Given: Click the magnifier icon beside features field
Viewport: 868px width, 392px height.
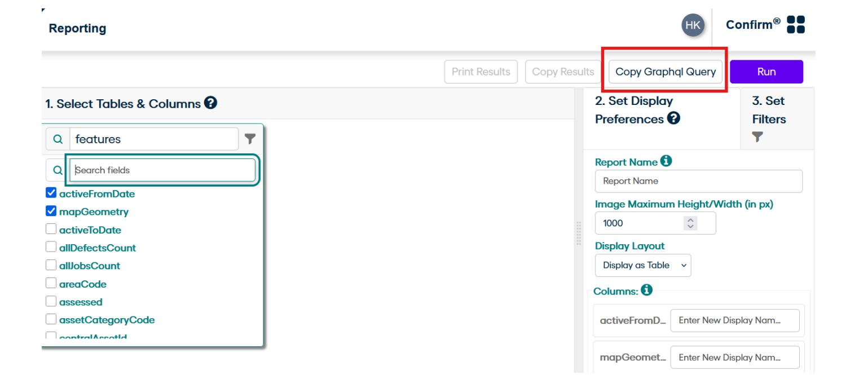Looking at the screenshot, I should 58,139.
